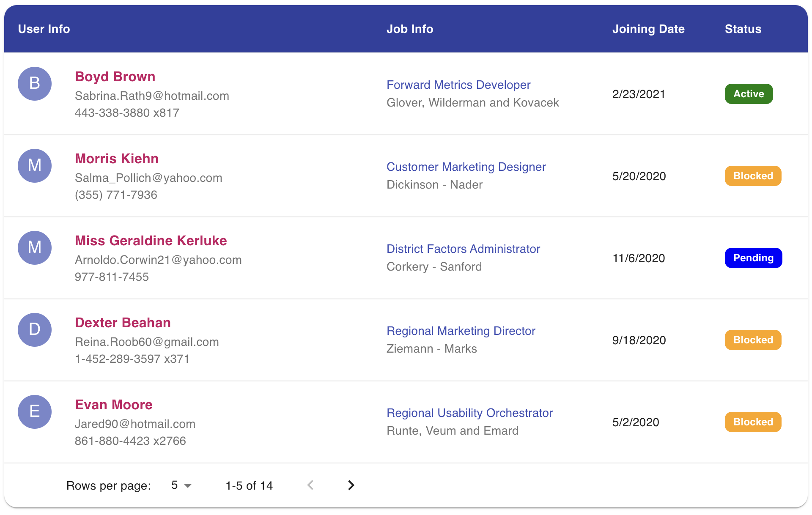Click the User Info column header

44,29
